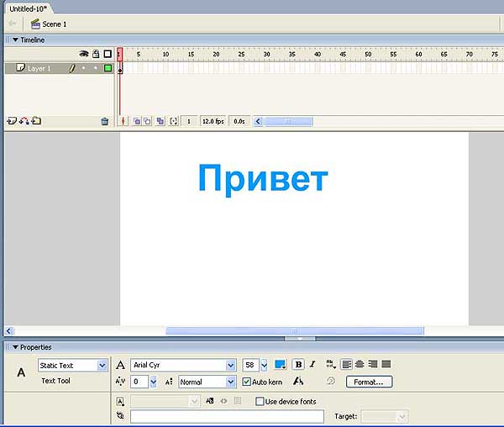Click the timeline scroll left arrow
This screenshot has height=427, width=504.
point(258,122)
